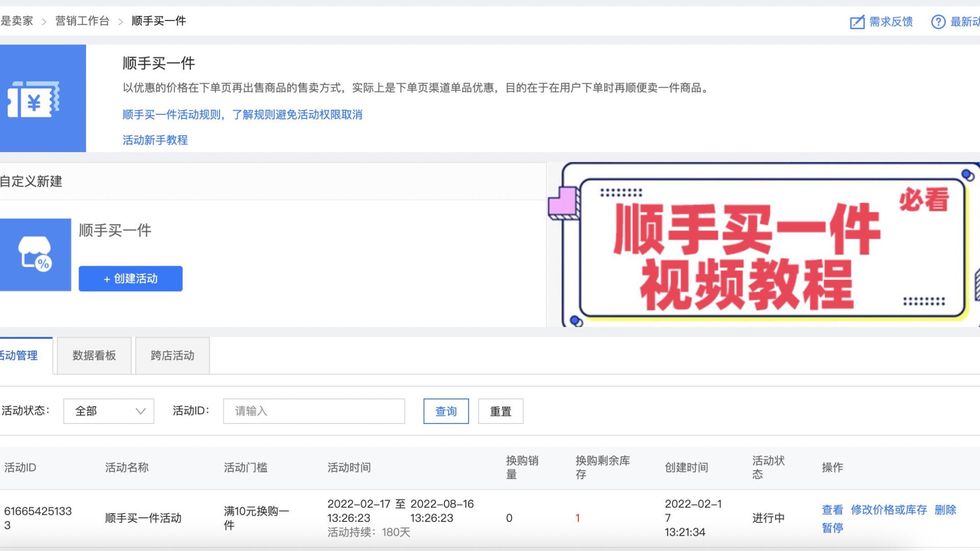Open 最新动态 via the question mark icon
Viewport: 980px width, 551px height.
tap(939, 21)
